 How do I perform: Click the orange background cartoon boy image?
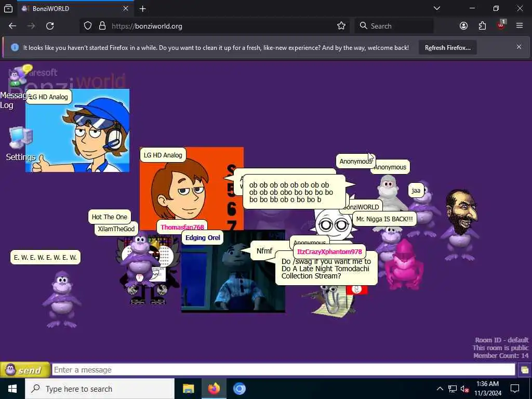point(191,189)
